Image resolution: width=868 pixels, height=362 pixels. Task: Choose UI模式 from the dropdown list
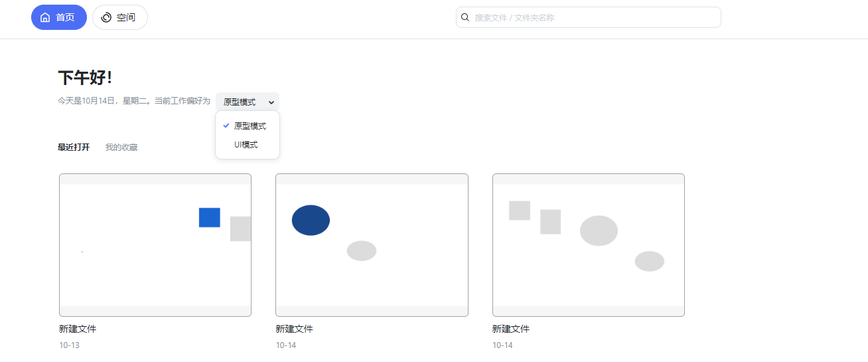[246, 144]
